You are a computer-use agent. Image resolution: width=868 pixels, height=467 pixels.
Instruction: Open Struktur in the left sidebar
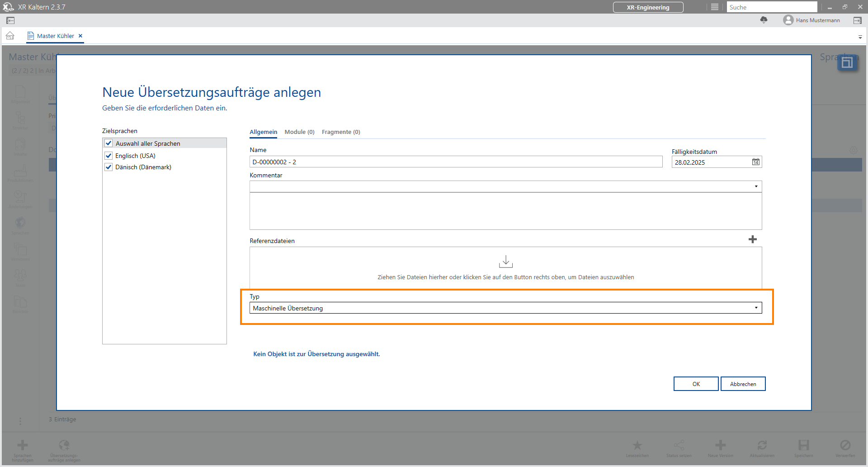pyautogui.click(x=20, y=121)
